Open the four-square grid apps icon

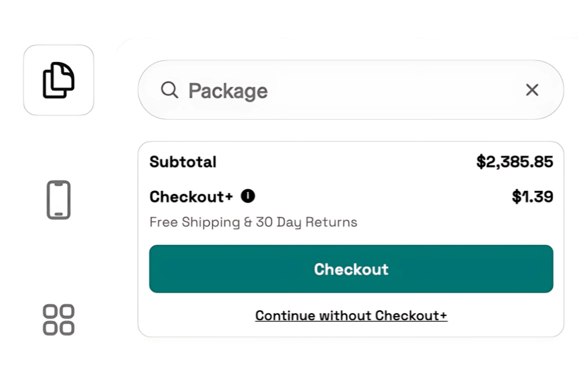tap(58, 319)
